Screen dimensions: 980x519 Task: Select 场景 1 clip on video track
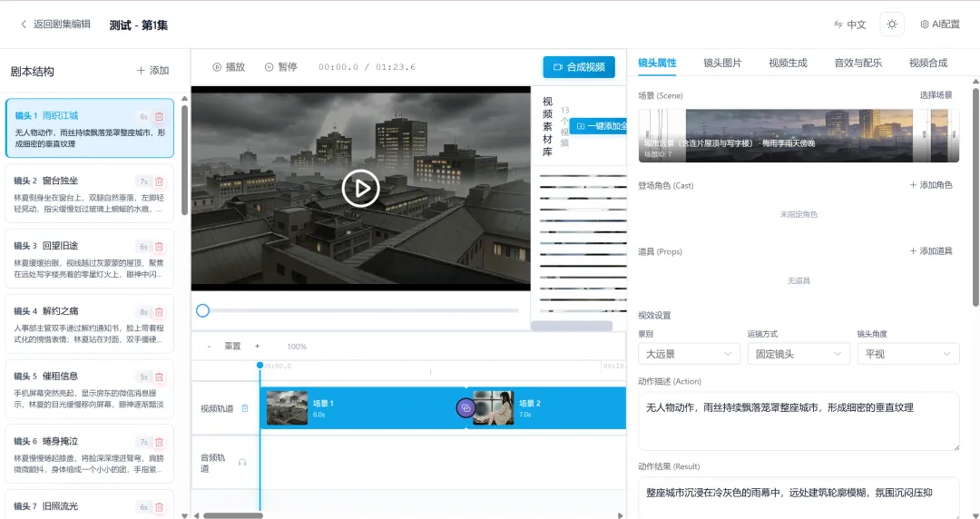(x=362, y=408)
